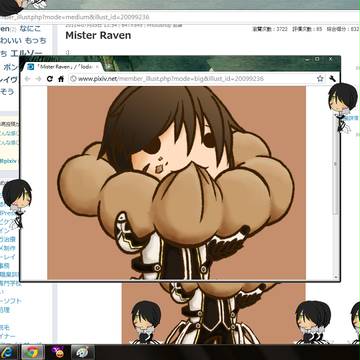Close the front Chrome window
The height and width of the screenshot is (360, 360).
[x=331, y=59]
